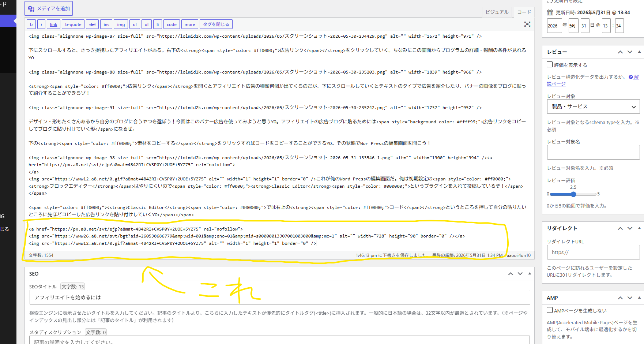This screenshot has width=644, height=344.
Task: Click the 文字数: 1554 word count
Action: click(41, 255)
